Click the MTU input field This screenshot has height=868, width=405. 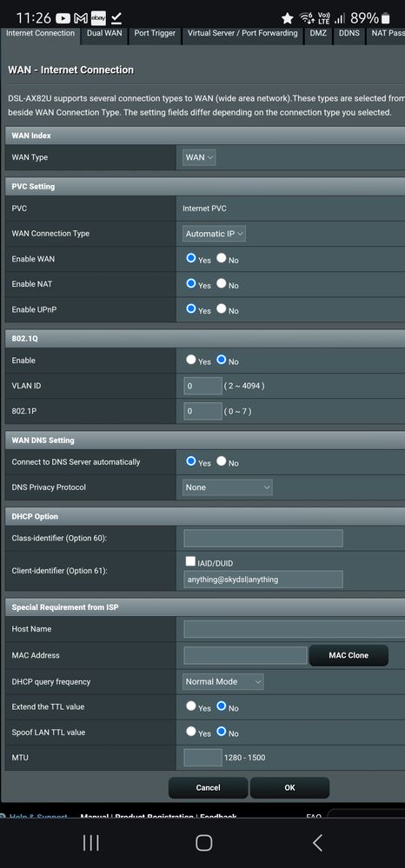202,758
